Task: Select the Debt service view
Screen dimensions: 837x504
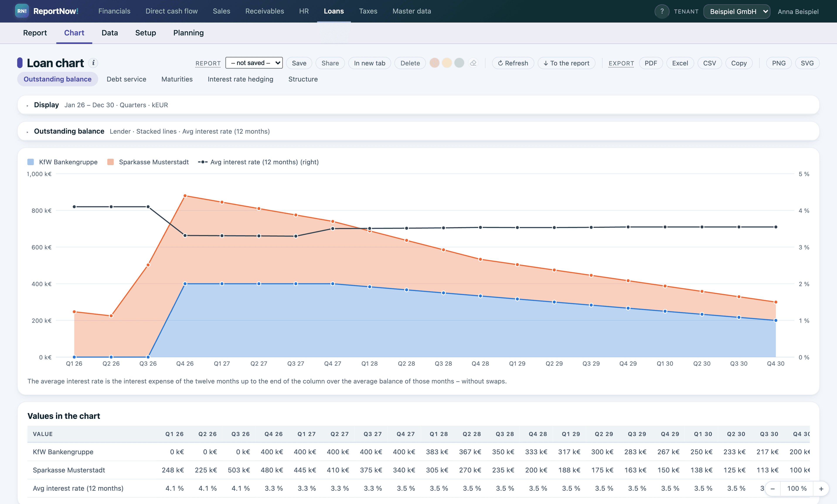Action: (126, 79)
